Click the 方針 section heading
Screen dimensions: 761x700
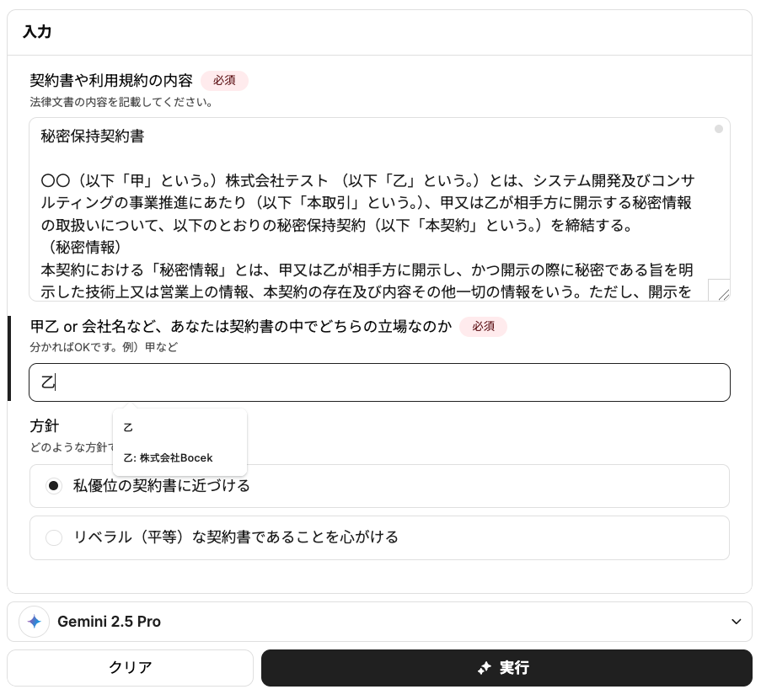45,425
